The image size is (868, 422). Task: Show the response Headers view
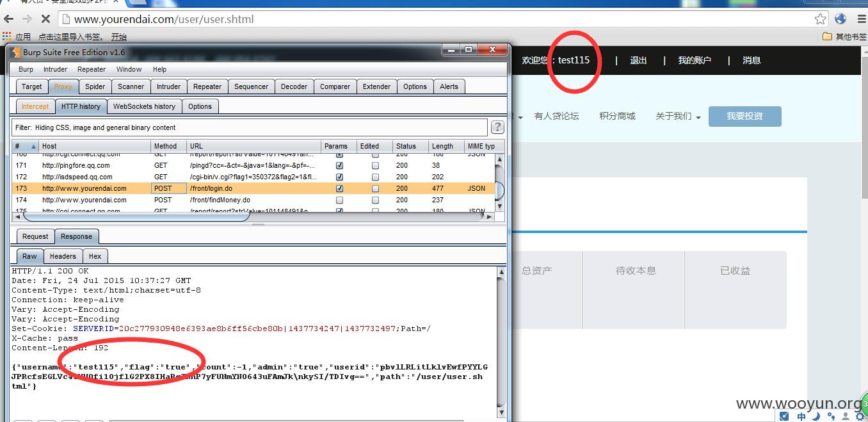coord(63,256)
